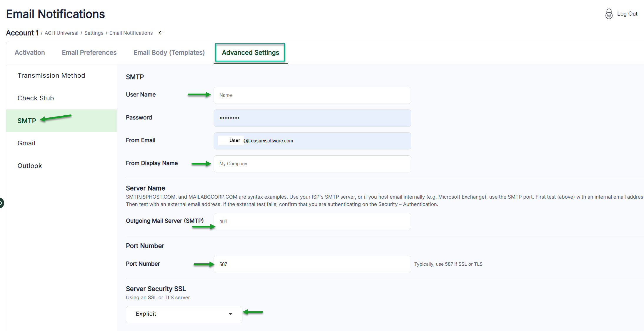Go to Settings breadcrumb link

pyautogui.click(x=94, y=33)
